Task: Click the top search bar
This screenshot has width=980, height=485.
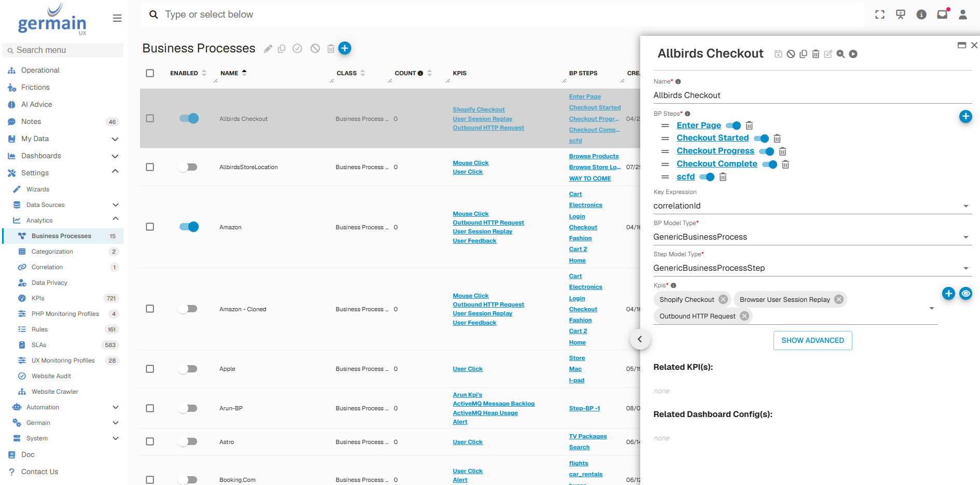Action: [502, 15]
